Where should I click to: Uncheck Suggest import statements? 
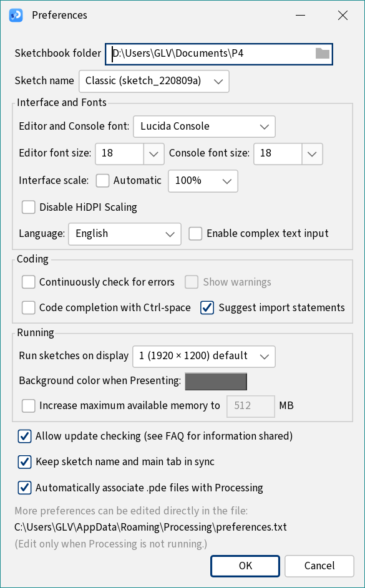[207, 308]
